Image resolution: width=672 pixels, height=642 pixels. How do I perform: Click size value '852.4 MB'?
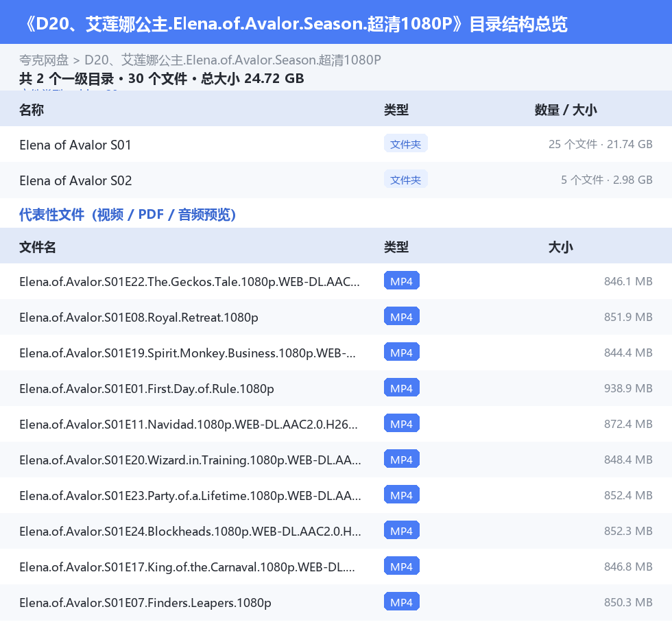click(628, 495)
